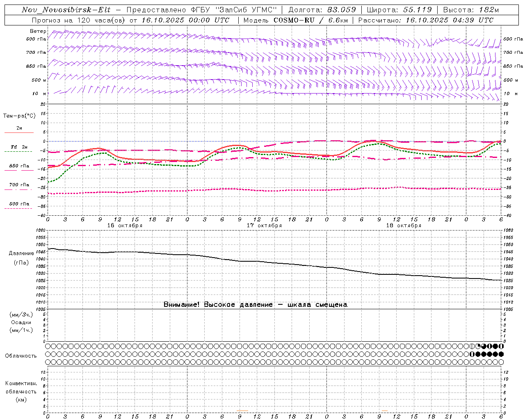Select the provider text "ЗапСиб УГМС"
Image resolution: width=525 pixels, height=420 pixels.
tap(246, 10)
